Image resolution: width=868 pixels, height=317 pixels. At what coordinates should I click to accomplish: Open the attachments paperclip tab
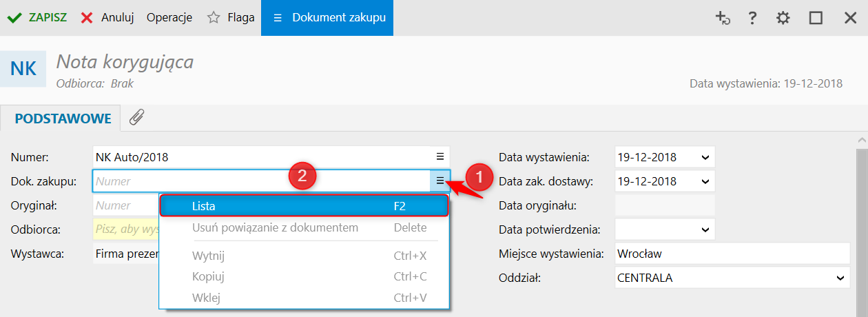click(137, 118)
